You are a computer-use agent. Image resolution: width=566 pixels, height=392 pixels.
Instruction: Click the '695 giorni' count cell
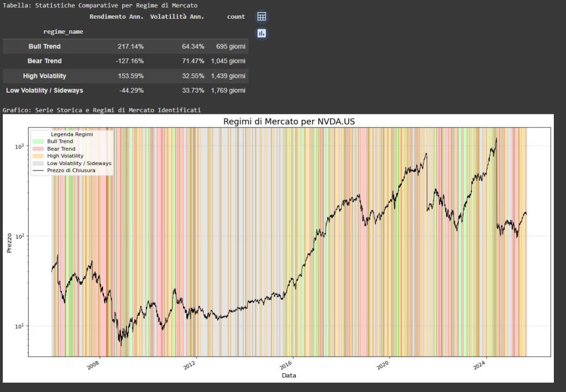tap(230, 46)
